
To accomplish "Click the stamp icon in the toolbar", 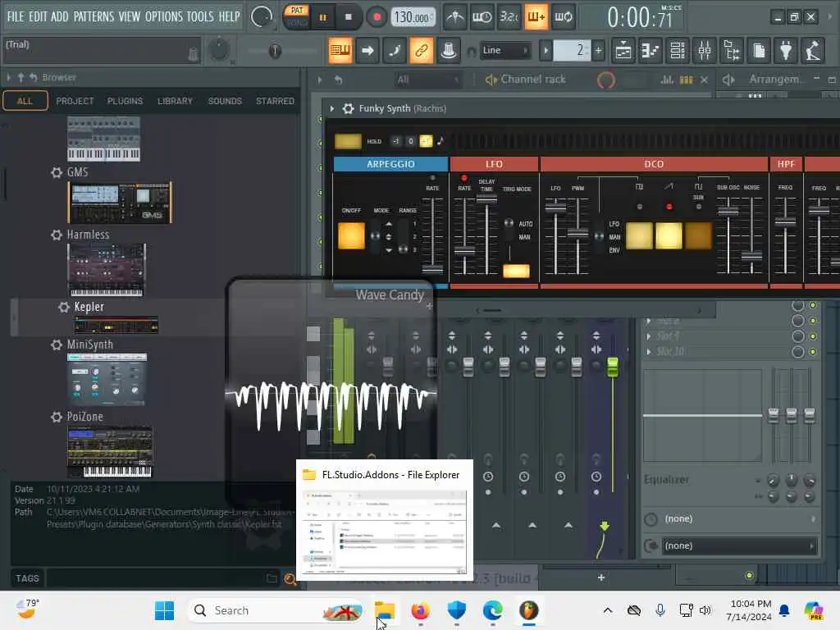I will click(x=449, y=51).
